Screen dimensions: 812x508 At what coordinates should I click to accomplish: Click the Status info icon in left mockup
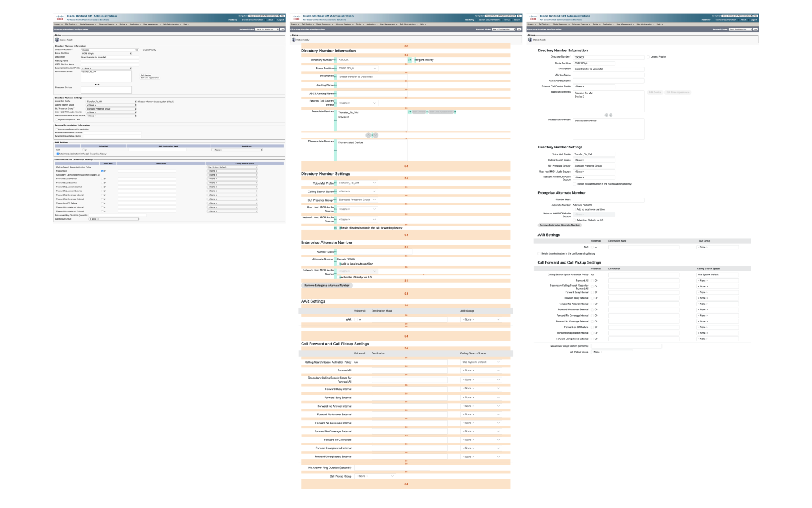(57, 40)
